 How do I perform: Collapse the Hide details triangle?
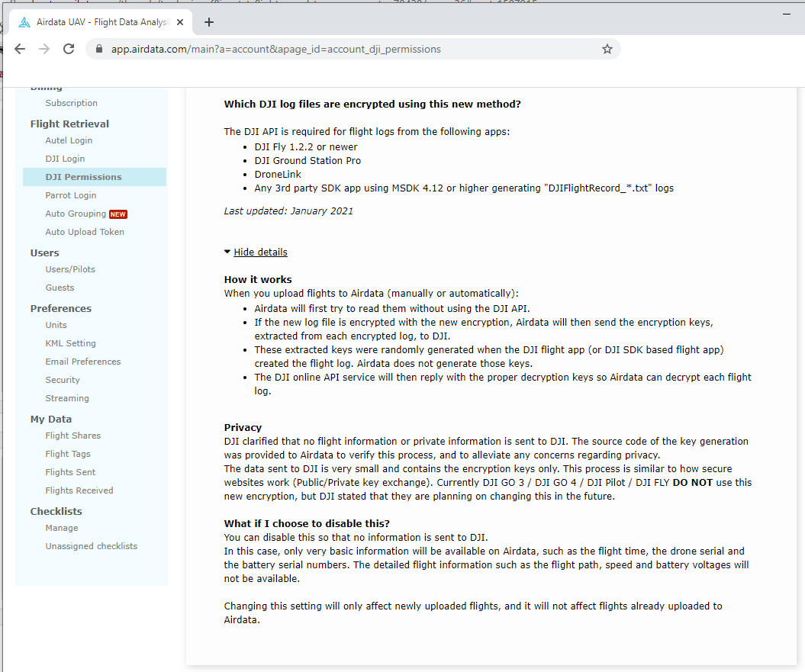click(x=227, y=252)
